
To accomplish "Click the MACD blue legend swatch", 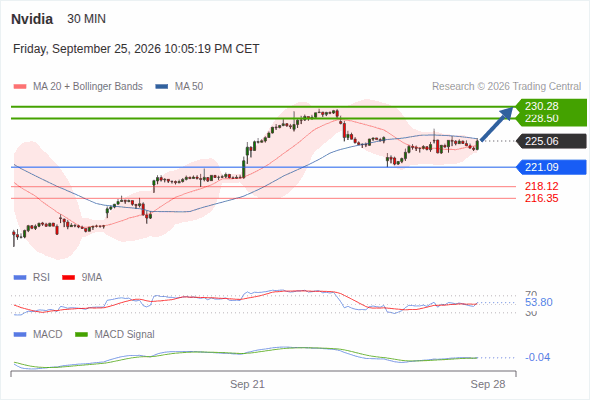I will click(x=20, y=335).
